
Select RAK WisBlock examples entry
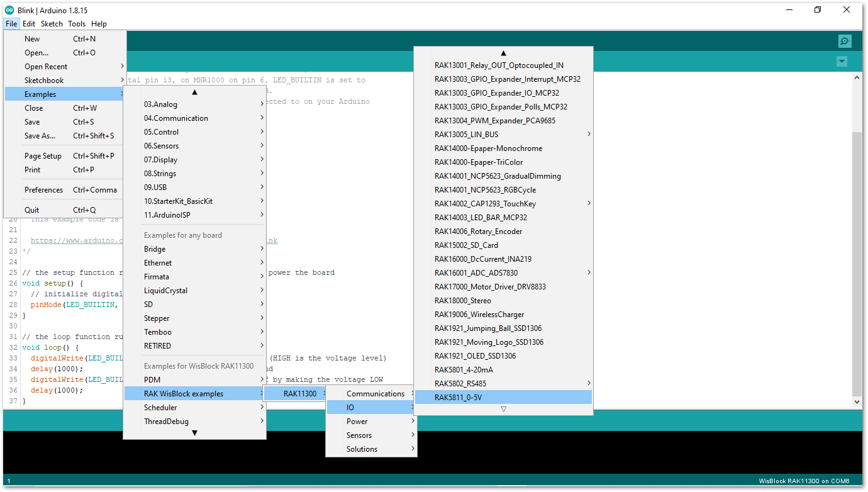pyautogui.click(x=195, y=394)
